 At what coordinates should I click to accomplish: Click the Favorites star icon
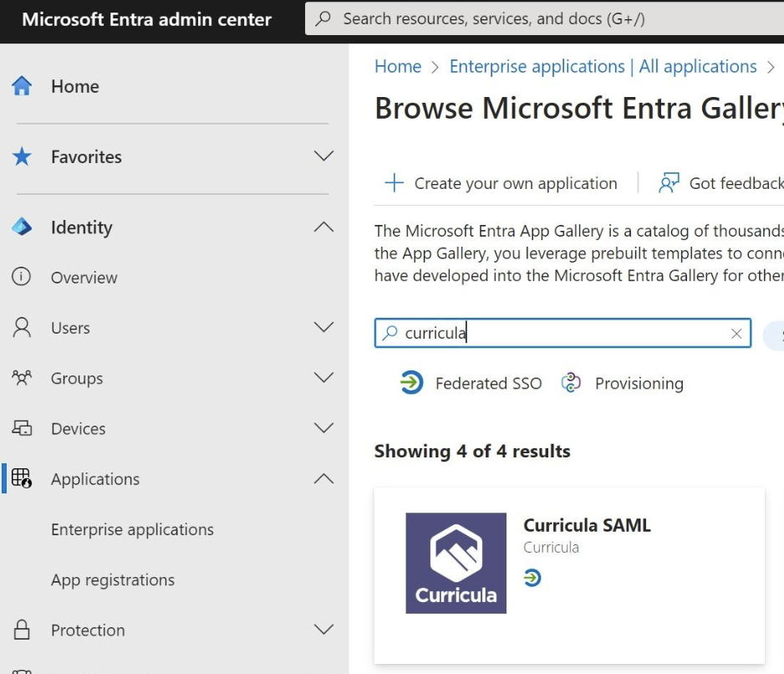(x=22, y=156)
